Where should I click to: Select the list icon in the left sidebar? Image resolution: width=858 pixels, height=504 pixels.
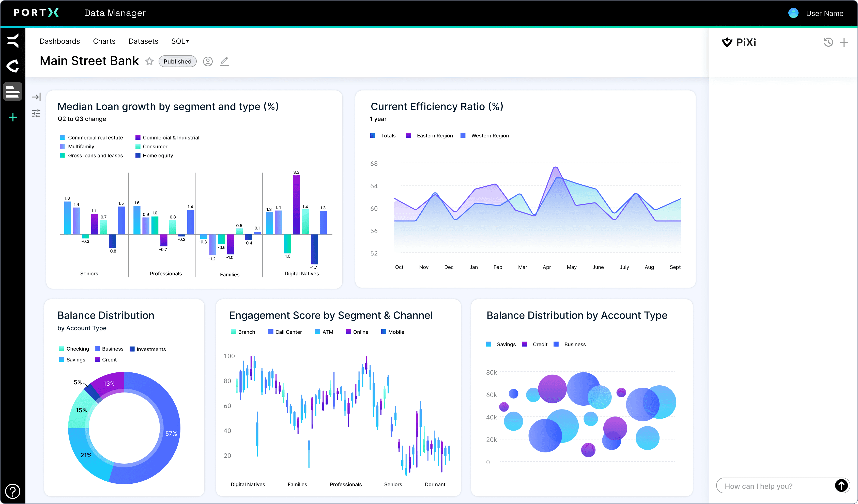(x=13, y=91)
